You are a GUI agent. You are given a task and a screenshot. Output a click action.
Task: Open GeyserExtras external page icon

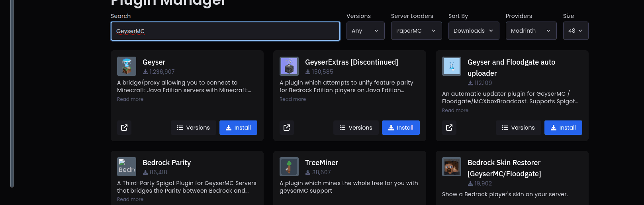[287, 128]
